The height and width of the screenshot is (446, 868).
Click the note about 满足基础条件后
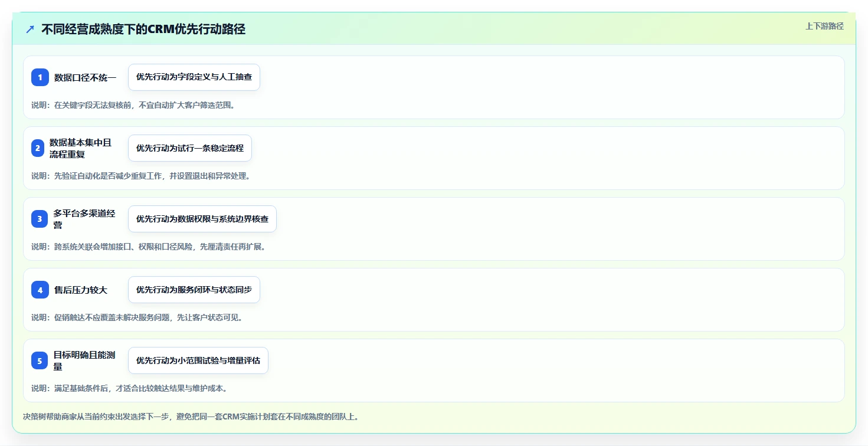coord(129,388)
